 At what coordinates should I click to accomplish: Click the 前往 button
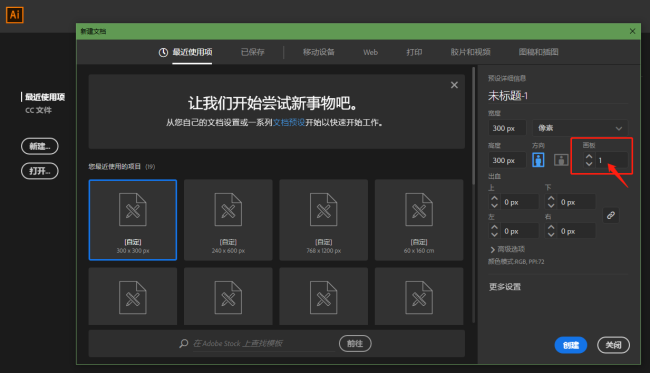[355, 344]
